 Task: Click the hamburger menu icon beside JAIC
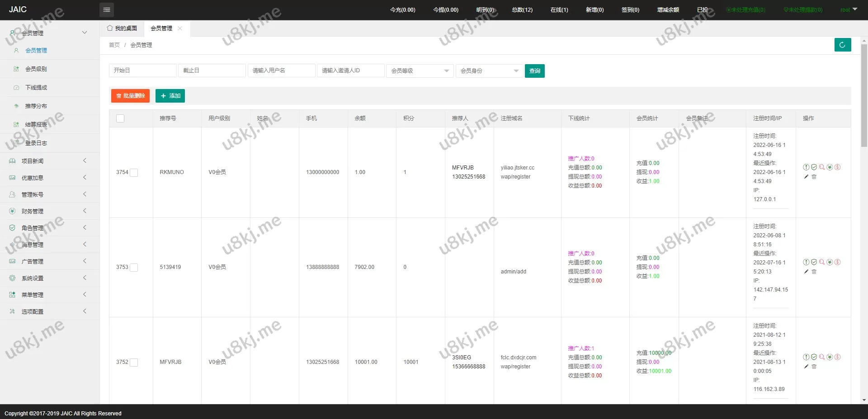pos(107,9)
